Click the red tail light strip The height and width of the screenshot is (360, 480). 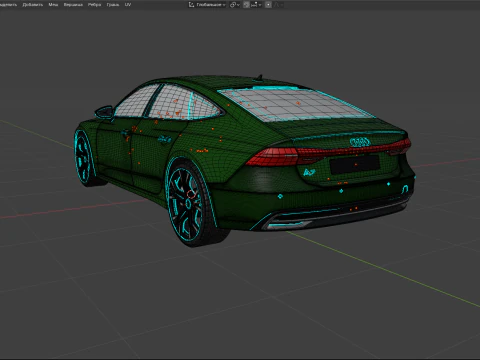point(328,153)
